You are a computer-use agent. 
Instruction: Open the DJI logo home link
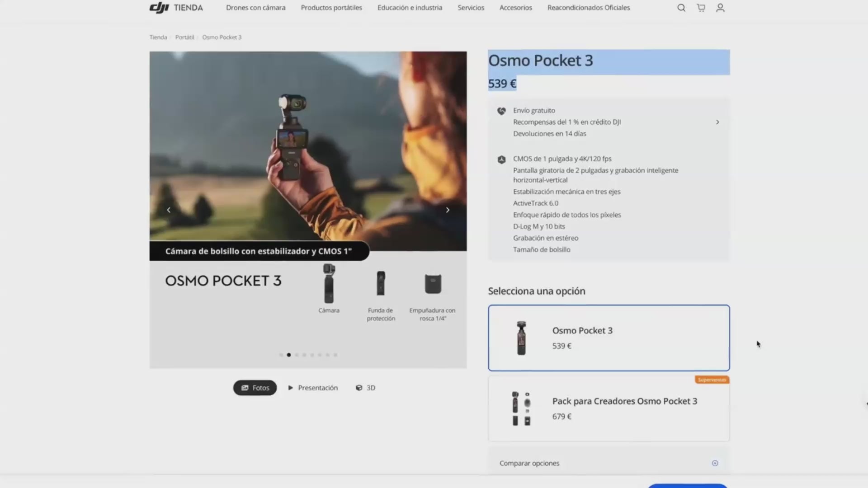tap(159, 8)
